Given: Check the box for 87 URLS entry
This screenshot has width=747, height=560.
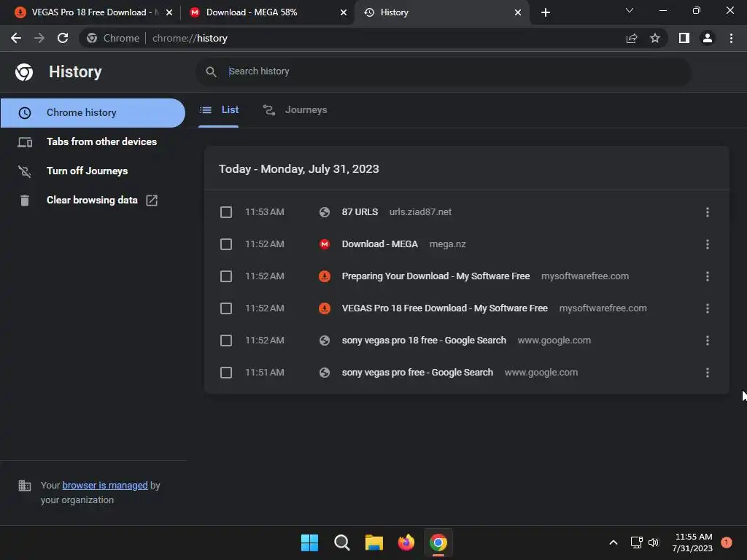Looking at the screenshot, I should 226,212.
